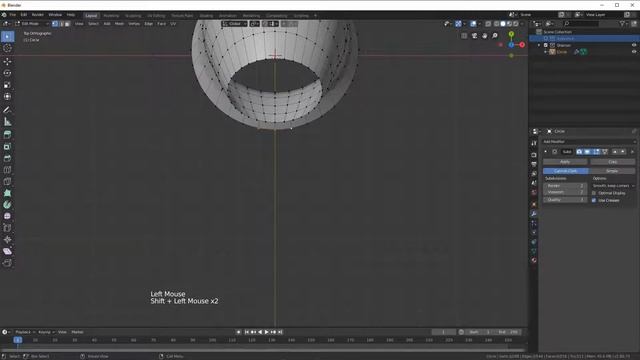Screen dimensions: 640x360
Task: Open the Add Modifier dropdown
Action: point(589,142)
